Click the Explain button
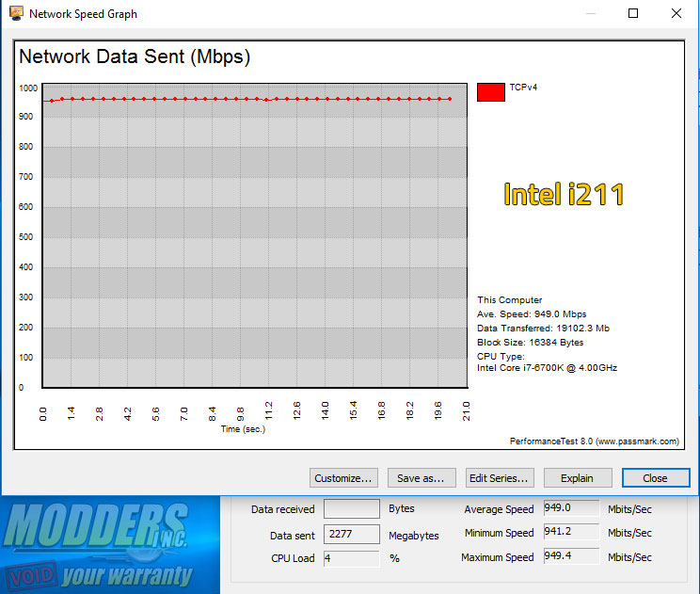700x594 pixels. coord(578,478)
